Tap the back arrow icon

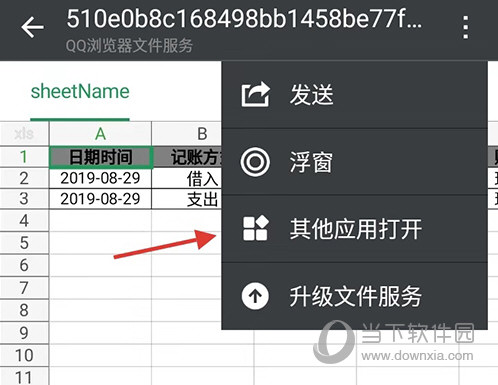tap(32, 27)
